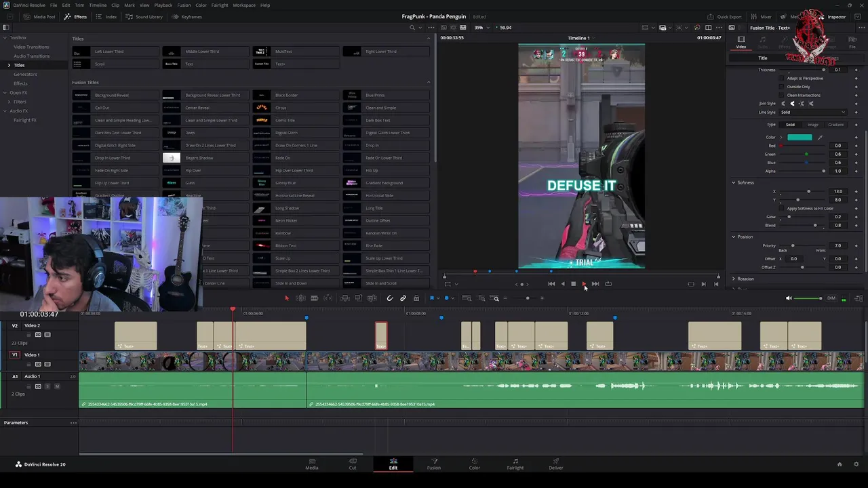Jump to the first frame button
The width and height of the screenshot is (868, 488).
(551, 284)
